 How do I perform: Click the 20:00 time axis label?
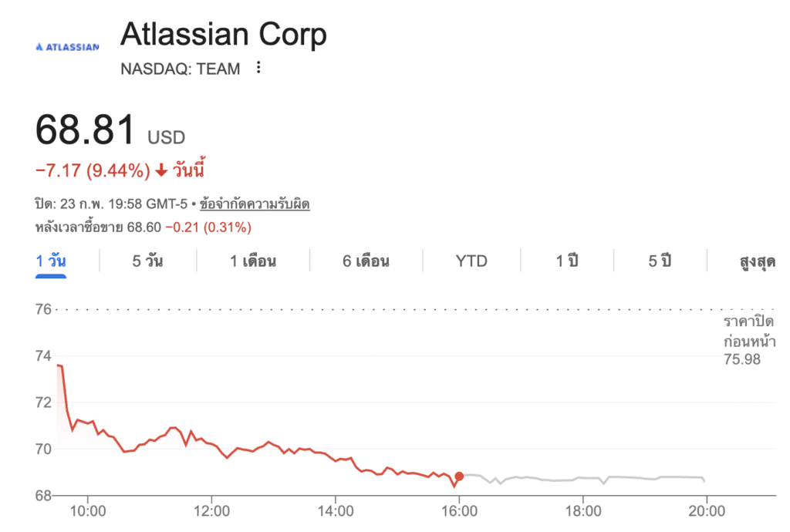coord(707,510)
